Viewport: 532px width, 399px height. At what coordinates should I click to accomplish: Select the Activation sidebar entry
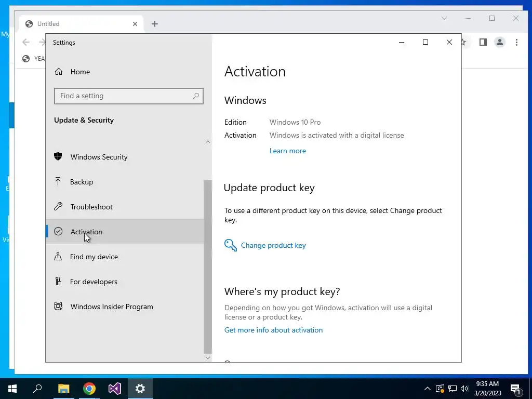(x=125, y=231)
